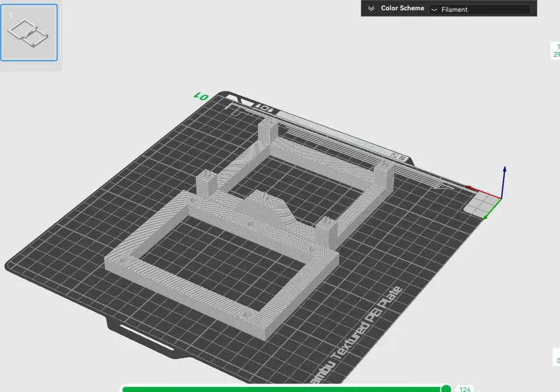Screen dimensions: 560x392
Task: Select the front rectangular frame model
Action: (221, 264)
